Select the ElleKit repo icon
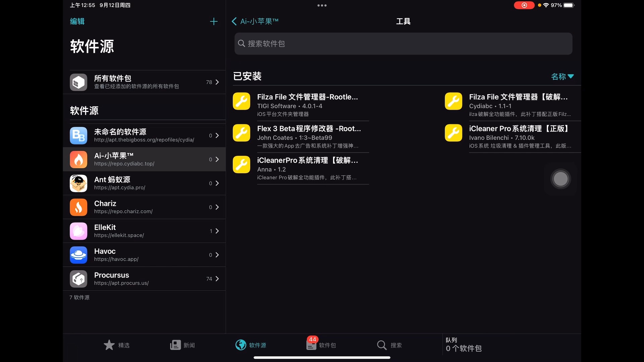The width and height of the screenshot is (644, 362). pos(78,231)
